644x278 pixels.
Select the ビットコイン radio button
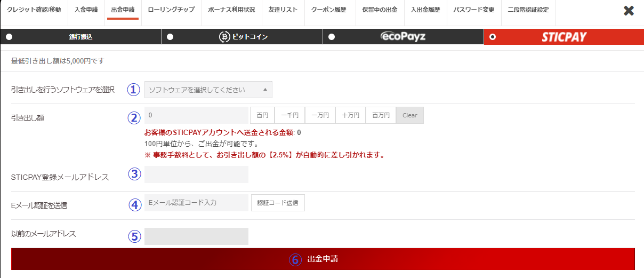170,37
